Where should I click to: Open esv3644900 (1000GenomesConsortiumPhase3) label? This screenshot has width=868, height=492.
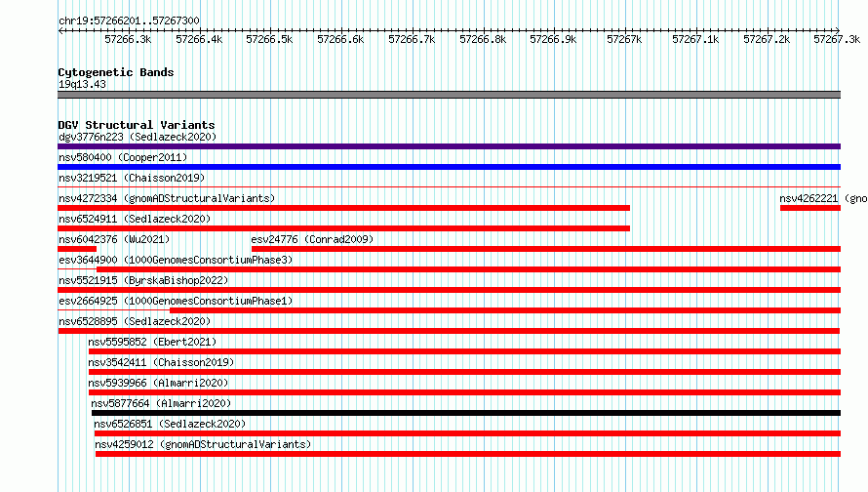coord(176,260)
